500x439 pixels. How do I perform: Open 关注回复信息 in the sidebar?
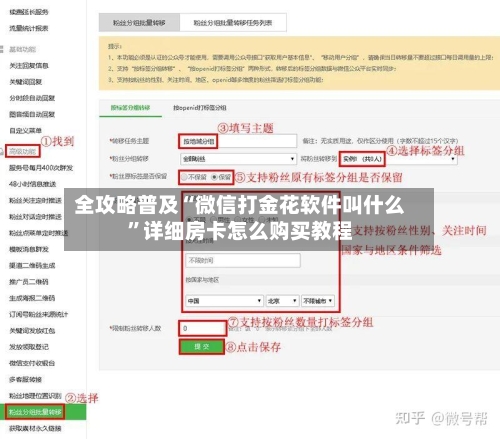(x=29, y=66)
